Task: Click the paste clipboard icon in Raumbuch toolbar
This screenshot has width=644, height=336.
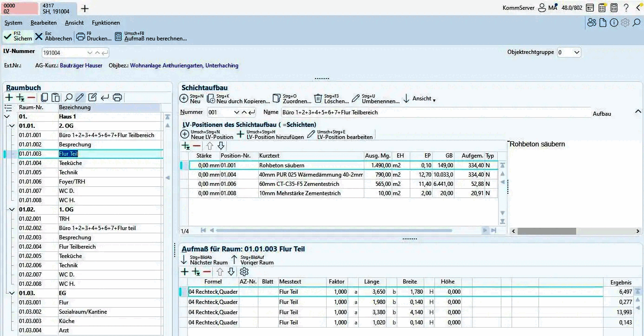Action: (x=55, y=98)
